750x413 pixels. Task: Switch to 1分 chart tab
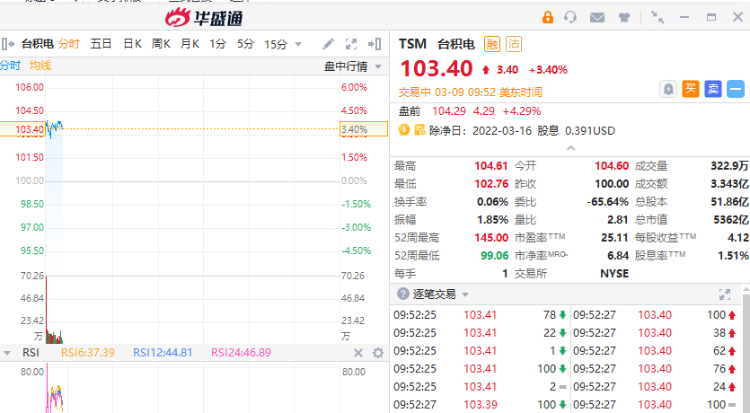tap(218, 44)
